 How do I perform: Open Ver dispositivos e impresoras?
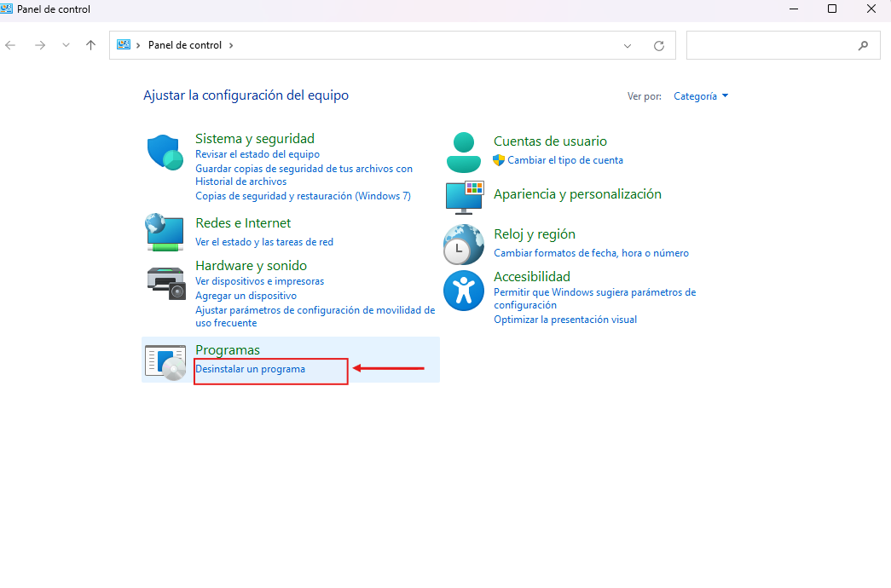(260, 281)
